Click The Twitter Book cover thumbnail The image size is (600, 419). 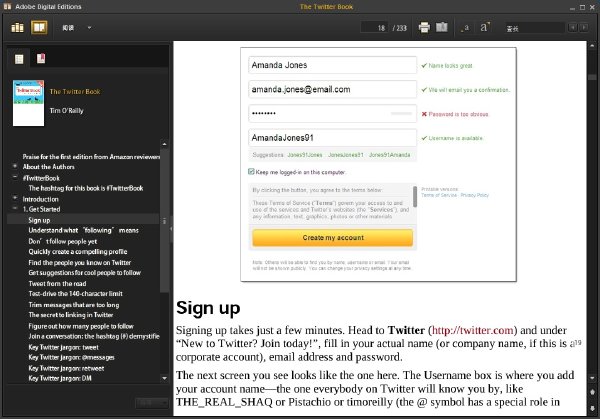point(28,103)
